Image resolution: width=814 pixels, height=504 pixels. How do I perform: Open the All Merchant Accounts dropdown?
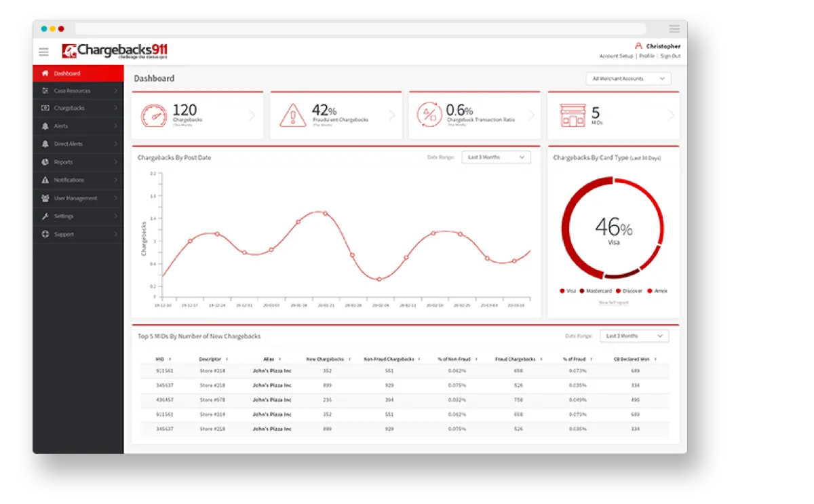[x=628, y=79]
